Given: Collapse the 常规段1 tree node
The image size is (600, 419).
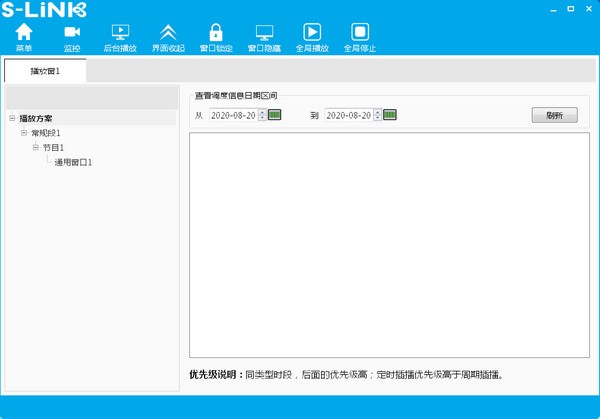Looking at the screenshot, I should tap(24, 133).
